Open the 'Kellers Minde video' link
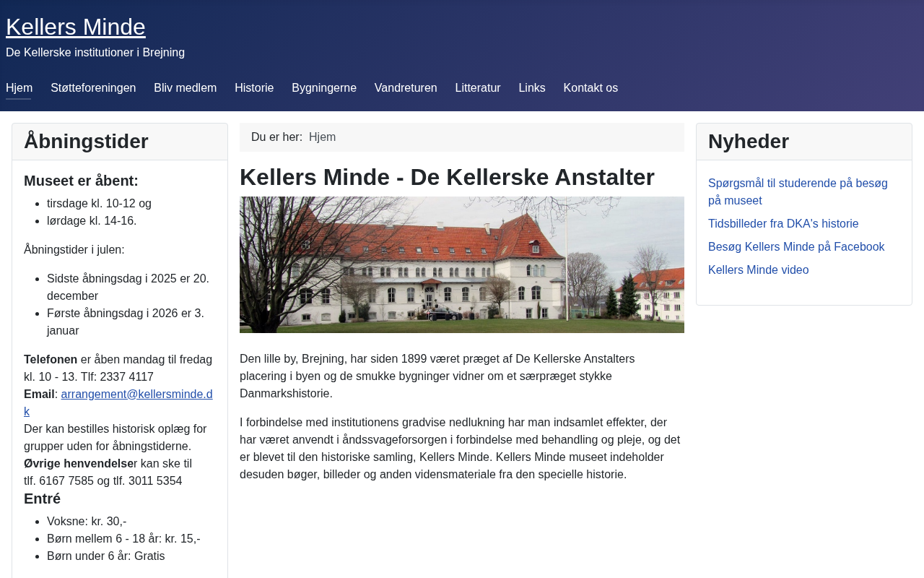Viewport: 924px width, 578px height. pyautogui.click(x=759, y=270)
